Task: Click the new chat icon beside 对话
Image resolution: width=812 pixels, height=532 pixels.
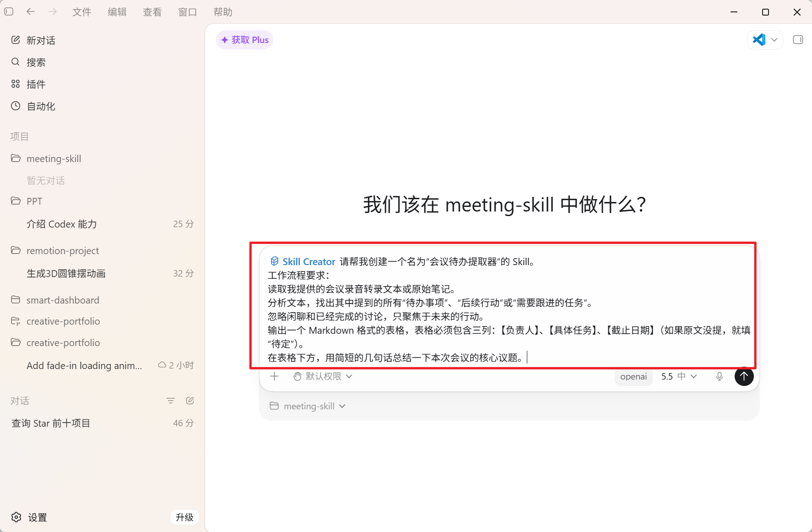Action: 190,401
